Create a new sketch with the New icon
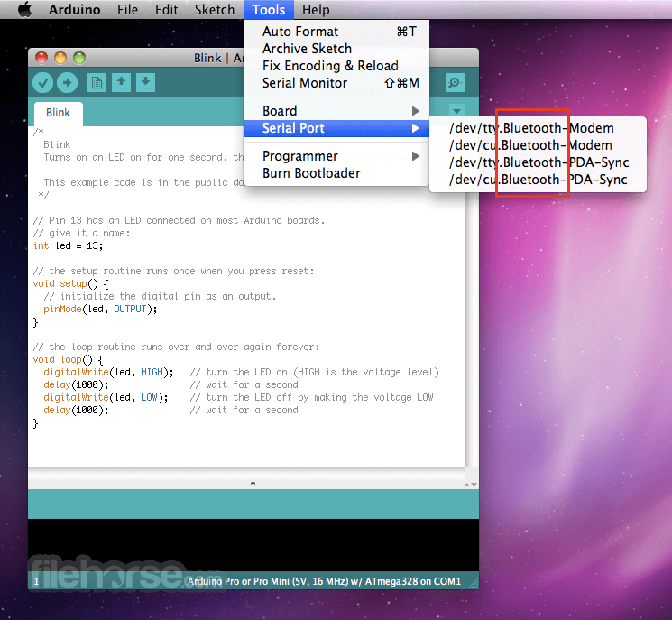This screenshot has height=620, width=672. pos(97,83)
